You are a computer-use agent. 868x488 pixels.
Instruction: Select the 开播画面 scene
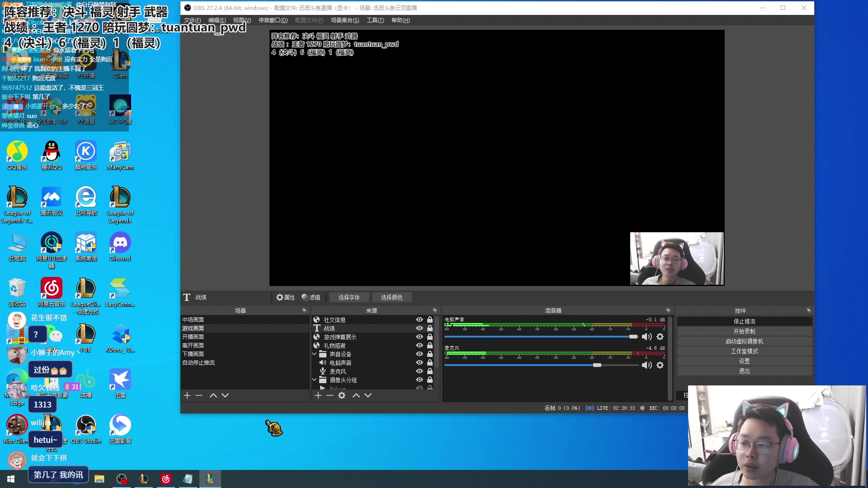tap(245, 337)
